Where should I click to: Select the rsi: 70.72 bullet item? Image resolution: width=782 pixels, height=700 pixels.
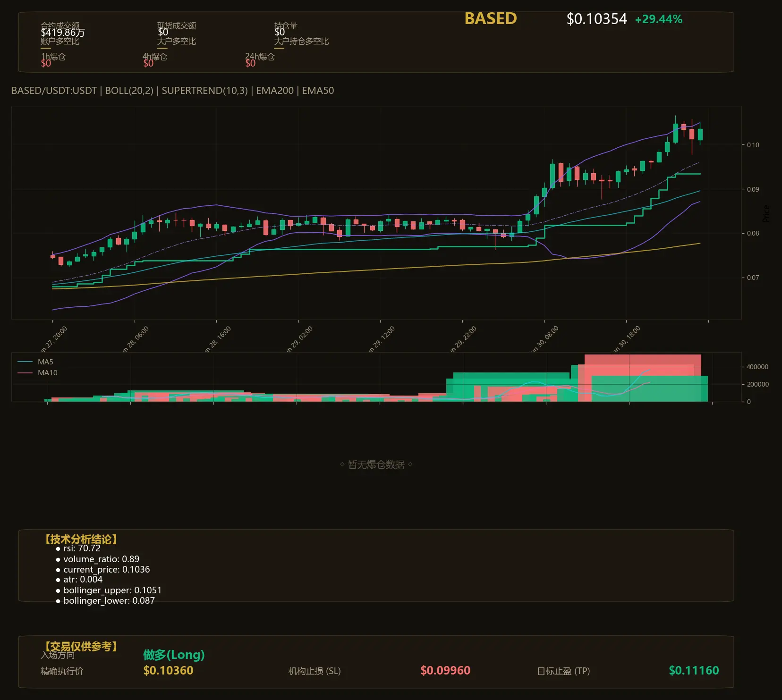click(78, 548)
